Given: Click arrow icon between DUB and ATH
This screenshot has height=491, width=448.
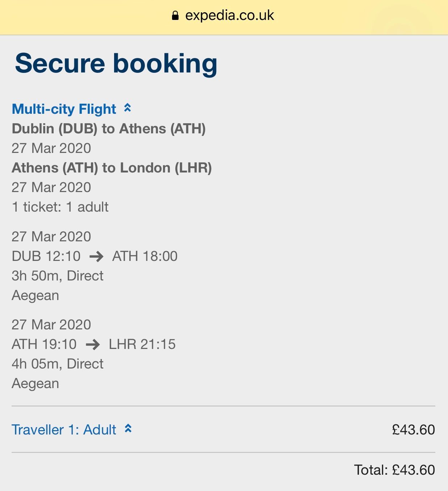Looking at the screenshot, I should 96,257.
